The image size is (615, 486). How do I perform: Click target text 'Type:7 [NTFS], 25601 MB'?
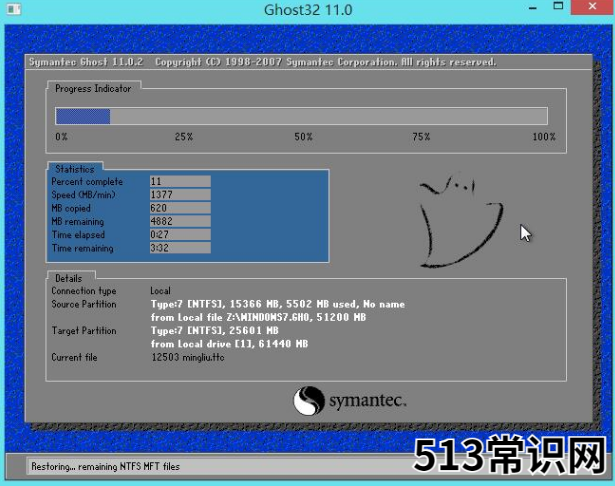click(215, 331)
